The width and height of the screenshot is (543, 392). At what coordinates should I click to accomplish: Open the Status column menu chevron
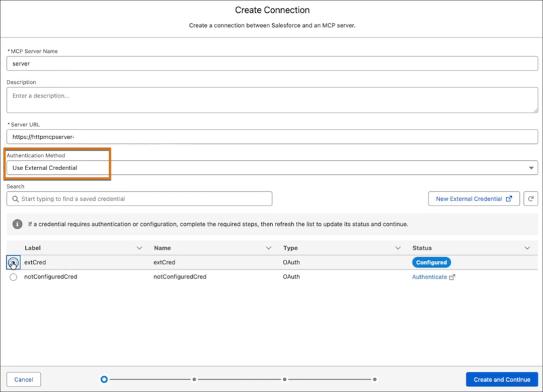[527, 248]
